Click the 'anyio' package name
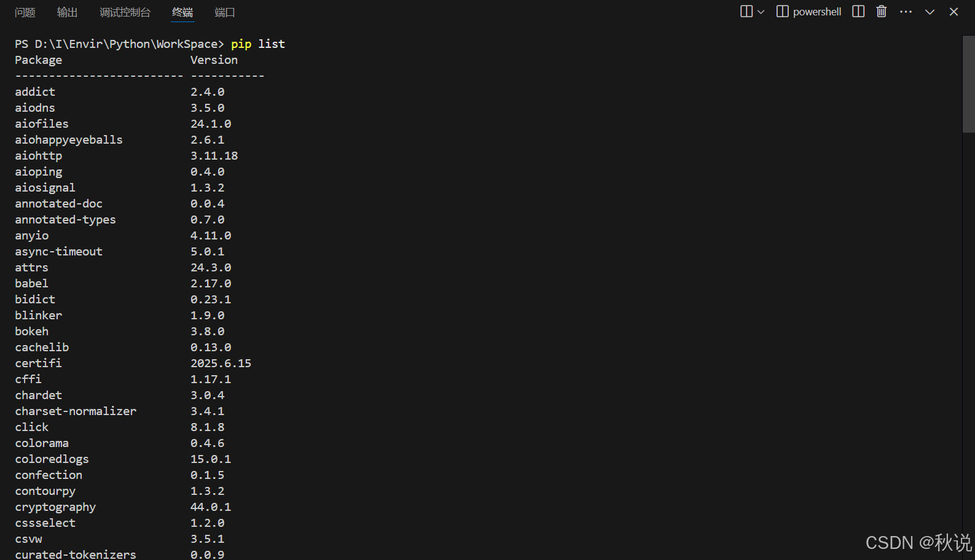 32,235
